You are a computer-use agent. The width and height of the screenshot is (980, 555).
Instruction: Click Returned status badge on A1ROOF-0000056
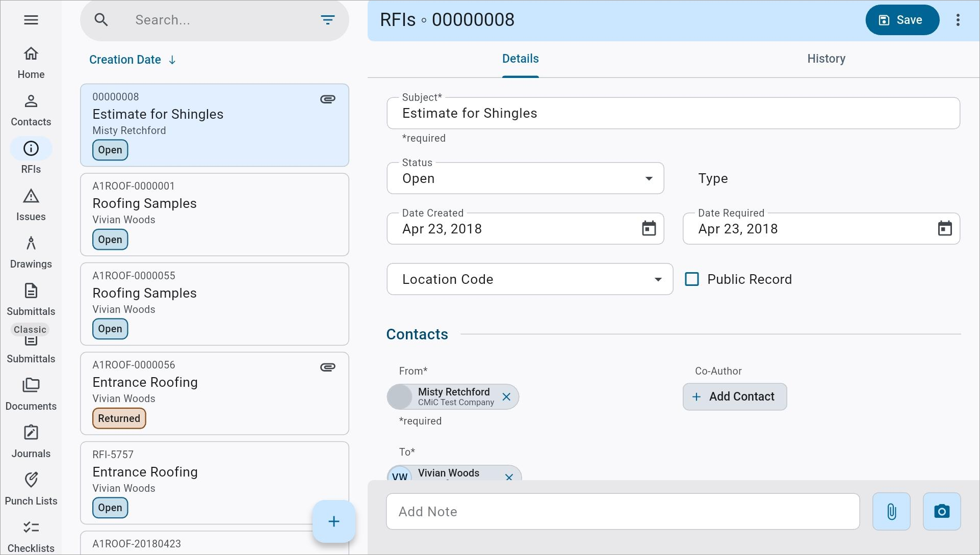[x=119, y=418]
